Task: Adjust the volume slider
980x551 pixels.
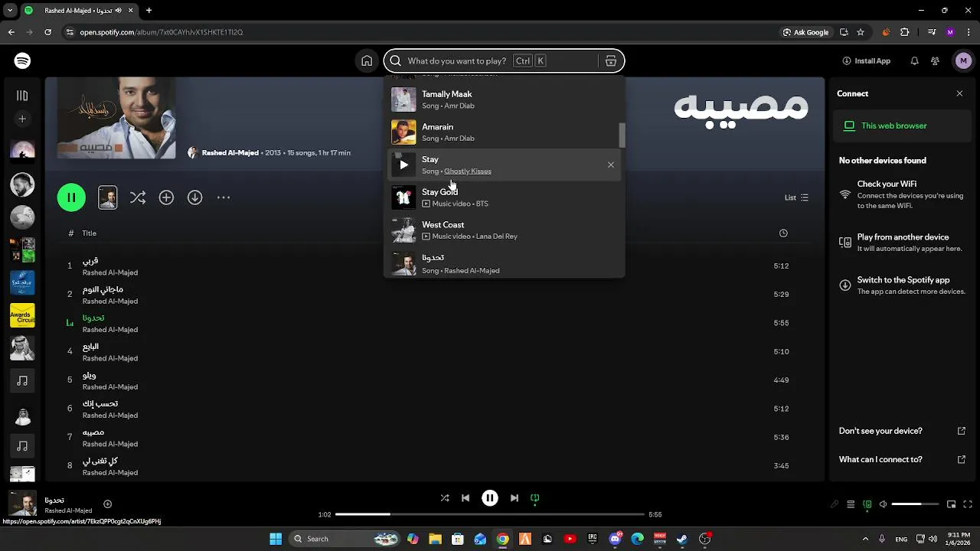Action: coord(915,504)
